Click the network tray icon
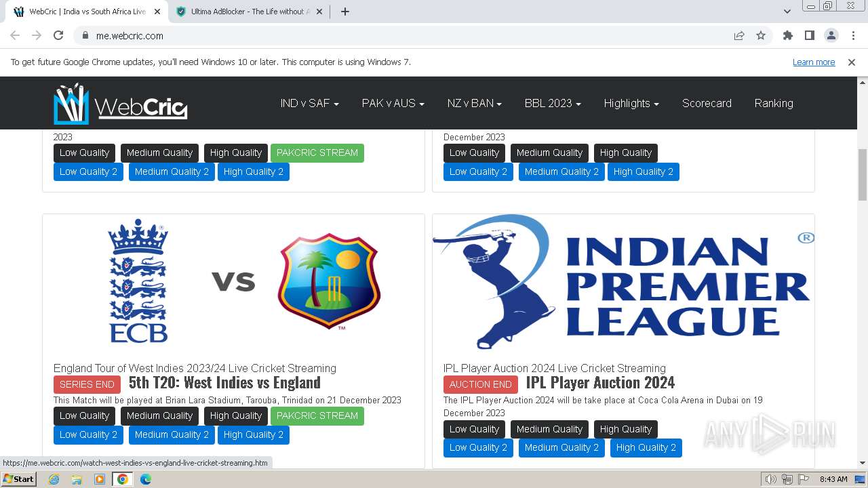868x488 pixels. (x=787, y=479)
